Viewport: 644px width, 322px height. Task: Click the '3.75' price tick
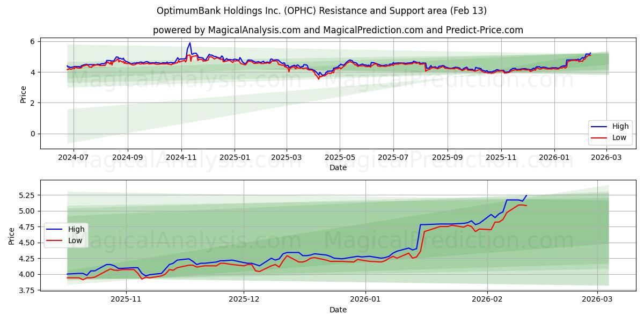click(27, 290)
